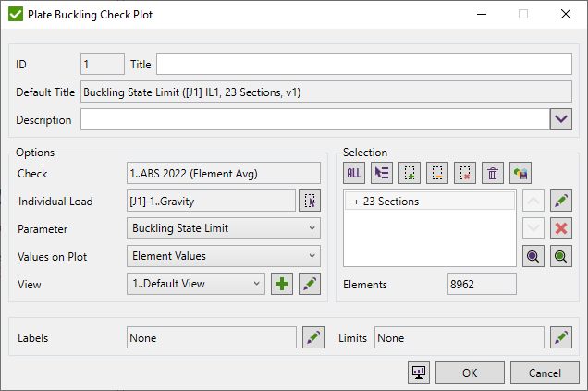The image size is (588, 391).
Task: Click the ALL selection button
Action: tap(354, 173)
